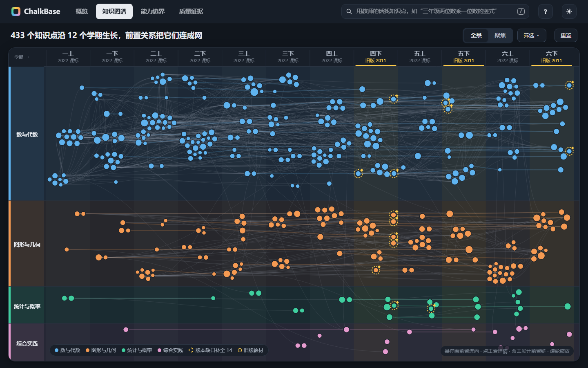Click the 综合实践 row label
The width and height of the screenshot is (588, 368).
[27, 343]
